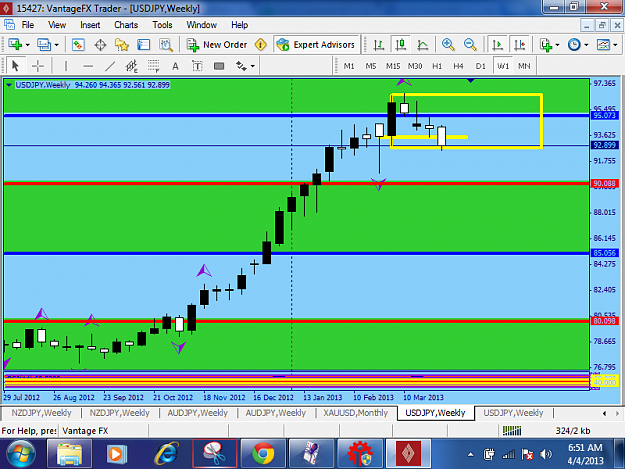Open the Snipping Tool taskbar icon
Image resolution: width=625 pixels, height=469 pixels.
click(x=214, y=454)
